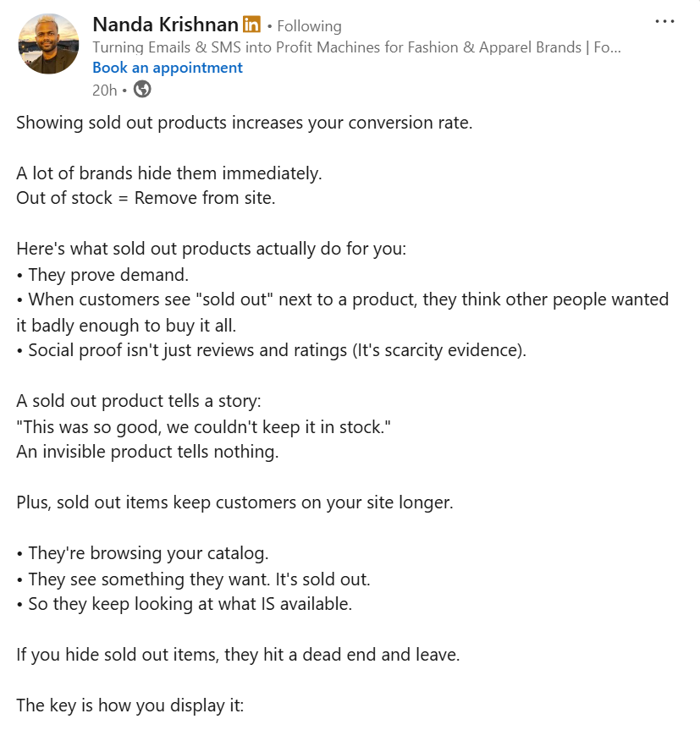Click 'An invisible product tells nothing' line

147,452
